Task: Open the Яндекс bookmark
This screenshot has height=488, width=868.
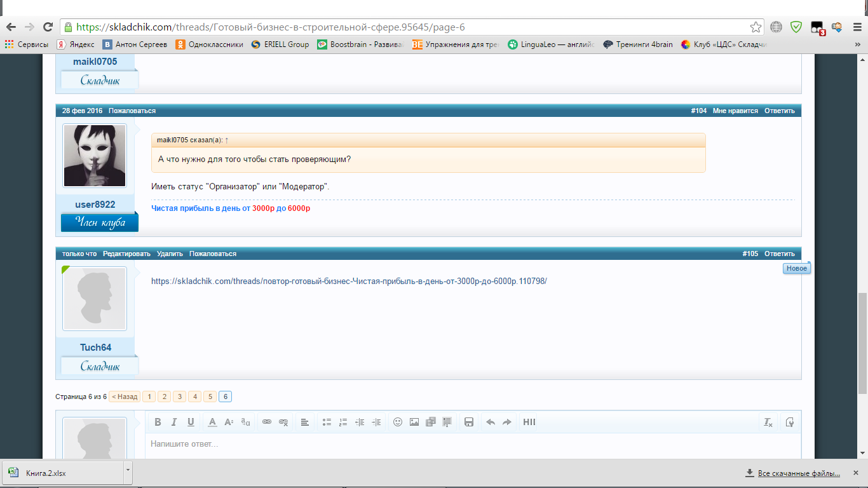Action: coord(76,44)
